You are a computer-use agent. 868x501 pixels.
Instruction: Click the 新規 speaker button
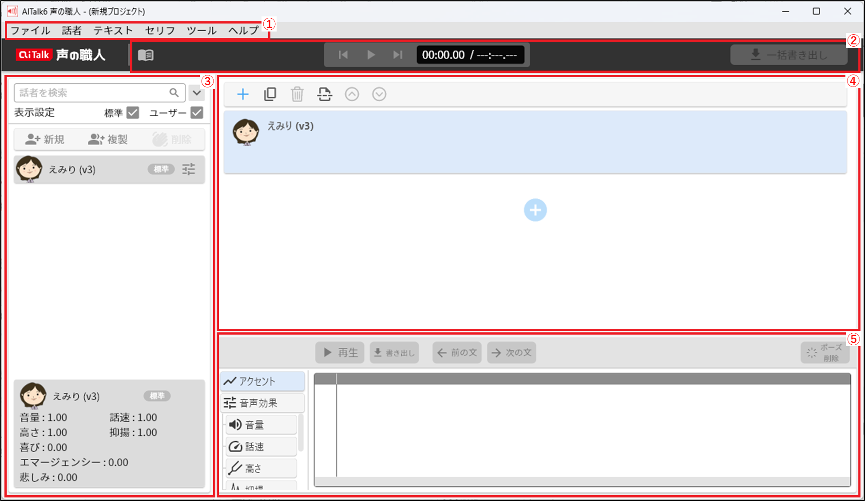(x=45, y=139)
